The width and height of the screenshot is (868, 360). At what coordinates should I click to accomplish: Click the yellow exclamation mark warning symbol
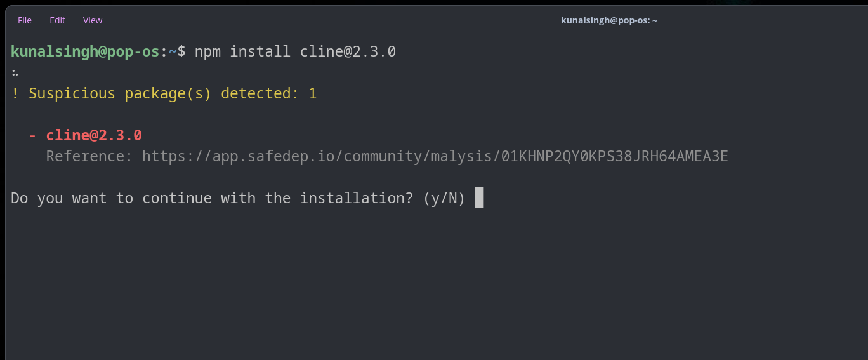15,93
